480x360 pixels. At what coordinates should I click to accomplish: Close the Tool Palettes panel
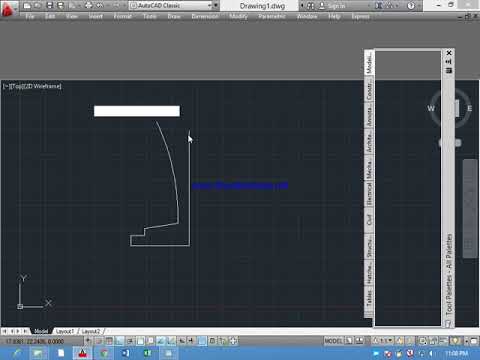pyautogui.click(x=449, y=53)
